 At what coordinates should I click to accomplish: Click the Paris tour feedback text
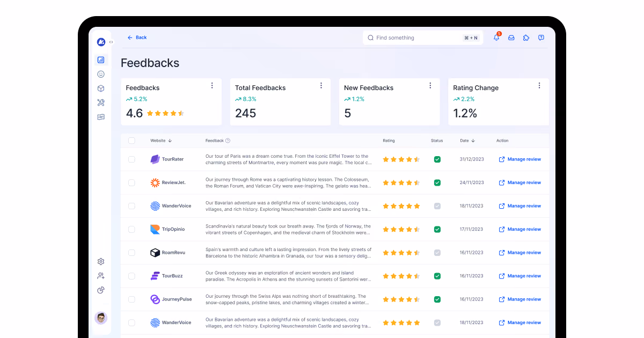pyautogui.click(x=288, y=159)
